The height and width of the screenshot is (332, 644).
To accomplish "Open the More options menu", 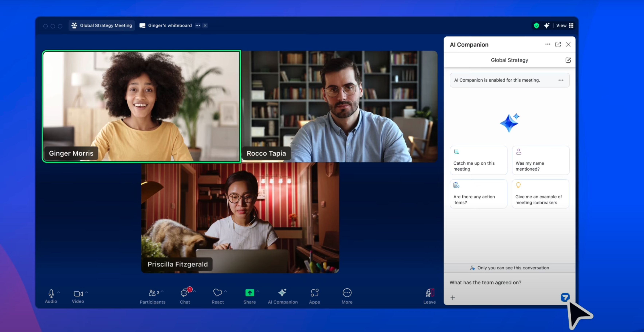I will tap(347, 296).
